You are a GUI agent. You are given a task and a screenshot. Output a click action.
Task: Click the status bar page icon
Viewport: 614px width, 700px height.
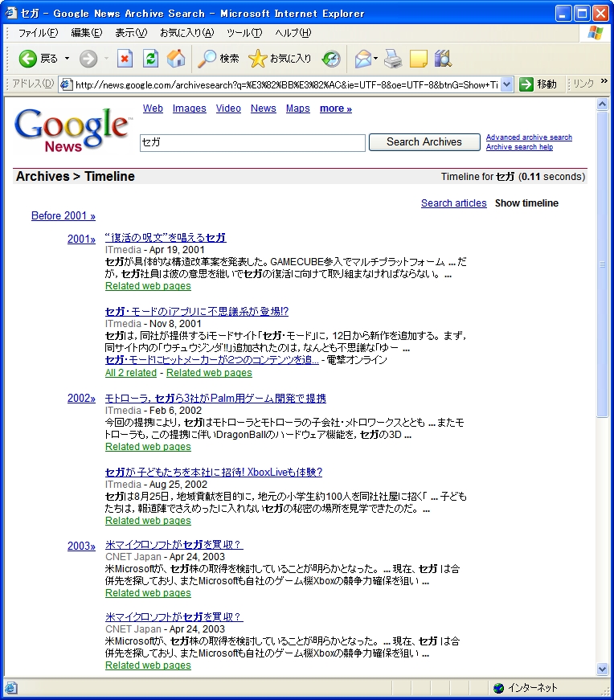pos(11,688)
